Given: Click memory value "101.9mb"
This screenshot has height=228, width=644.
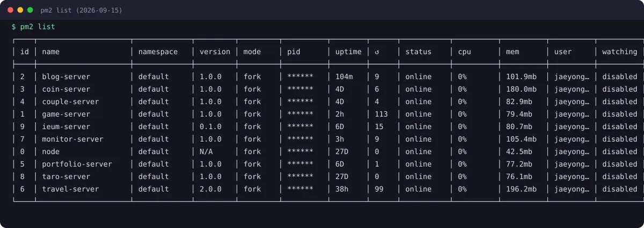Looking at the screenshot, I should pyautogui.click(x=521, y=77).
